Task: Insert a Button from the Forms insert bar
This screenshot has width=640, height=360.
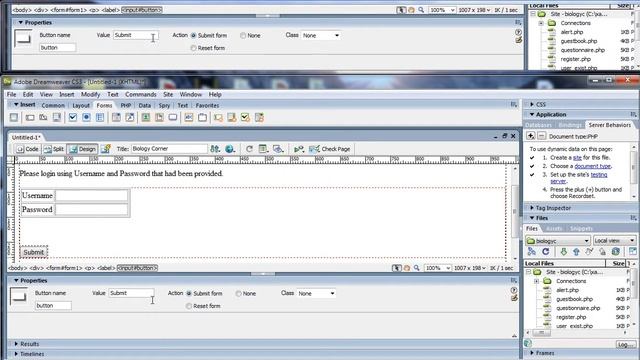Action: coord(173,118)
